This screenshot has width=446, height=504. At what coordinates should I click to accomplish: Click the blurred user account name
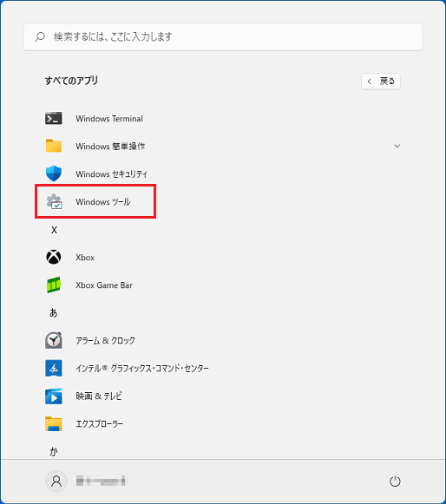(x=102, y=481)
